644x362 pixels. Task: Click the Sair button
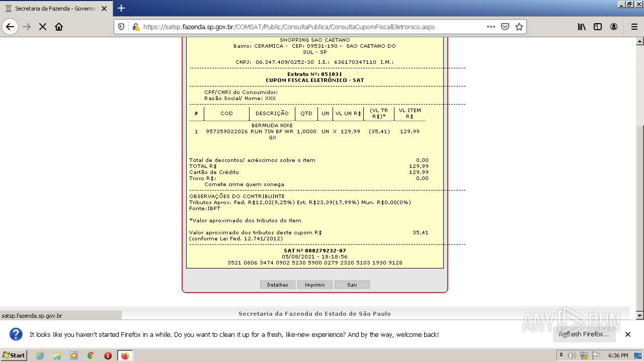pos(352,285)
